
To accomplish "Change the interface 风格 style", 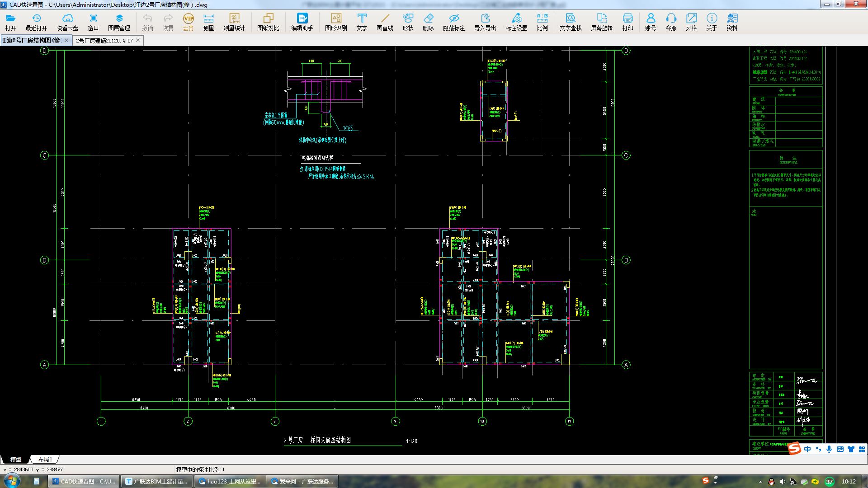I will [x=692, y=22].
